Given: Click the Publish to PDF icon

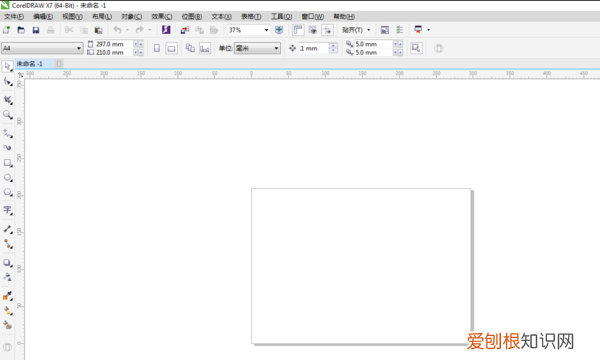Looking at the screenshot, I should point(214,30).
